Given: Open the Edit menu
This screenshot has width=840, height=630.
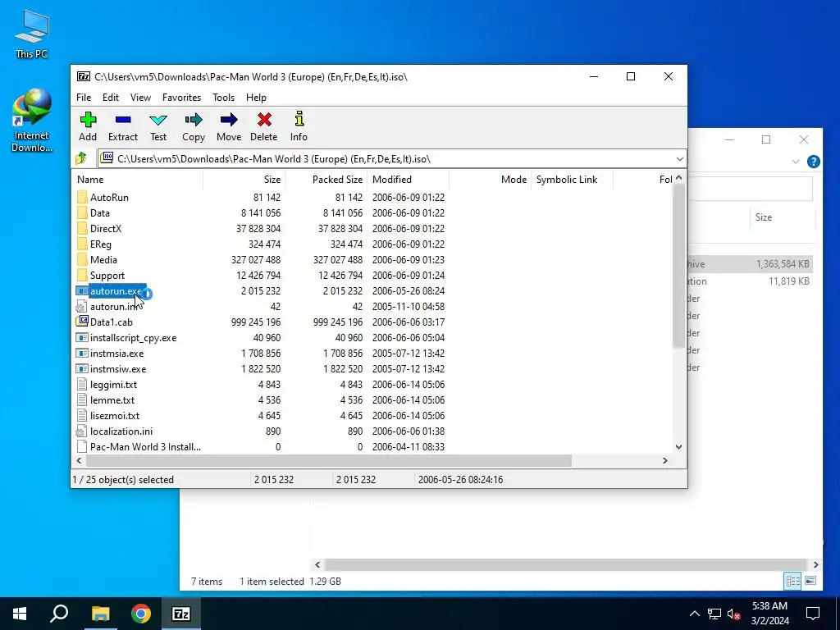Looking at the screenshot, I should pyautogui.click(x=111, y=98).
